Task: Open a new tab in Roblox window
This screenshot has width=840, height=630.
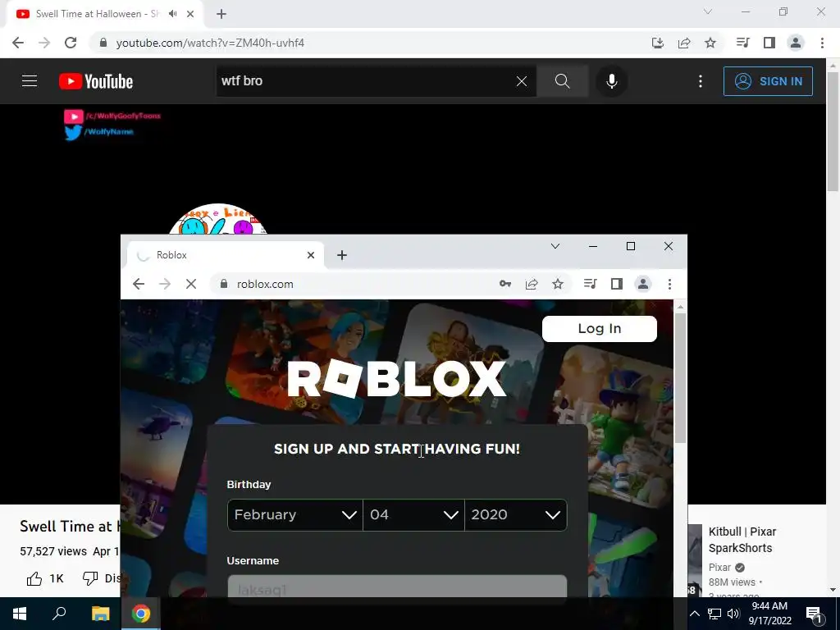Action: tap(342, 255)
